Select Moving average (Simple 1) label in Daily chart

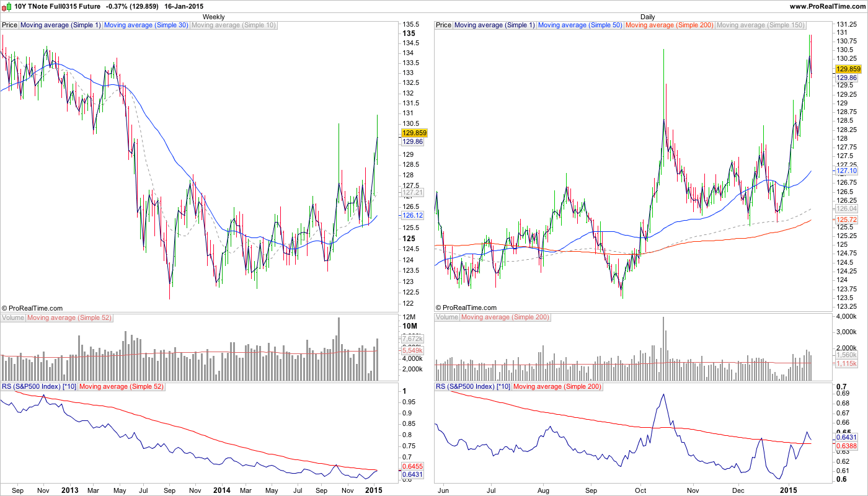[x=495, y=25]
